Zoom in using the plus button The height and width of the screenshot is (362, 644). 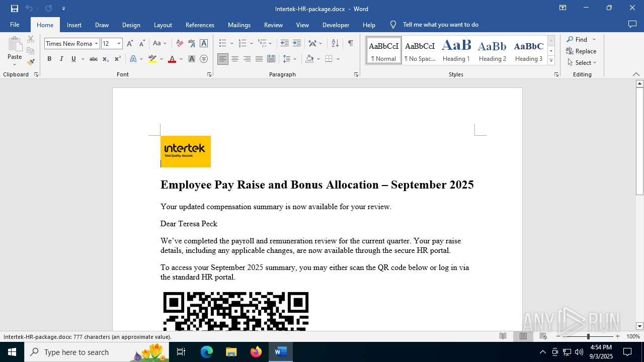point(618,336)
